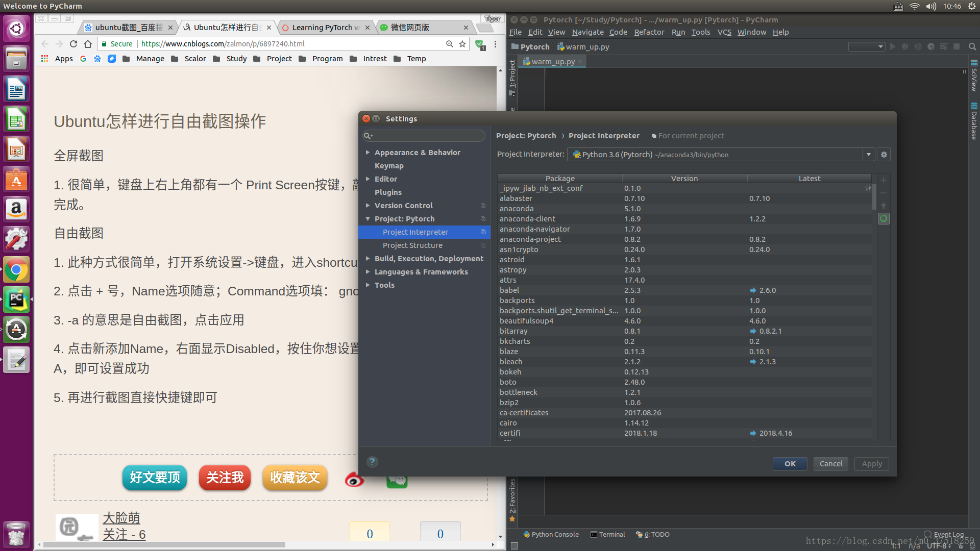Expand the Tools settings group
This screenshot has width=980, height=551.
point(367,285)
